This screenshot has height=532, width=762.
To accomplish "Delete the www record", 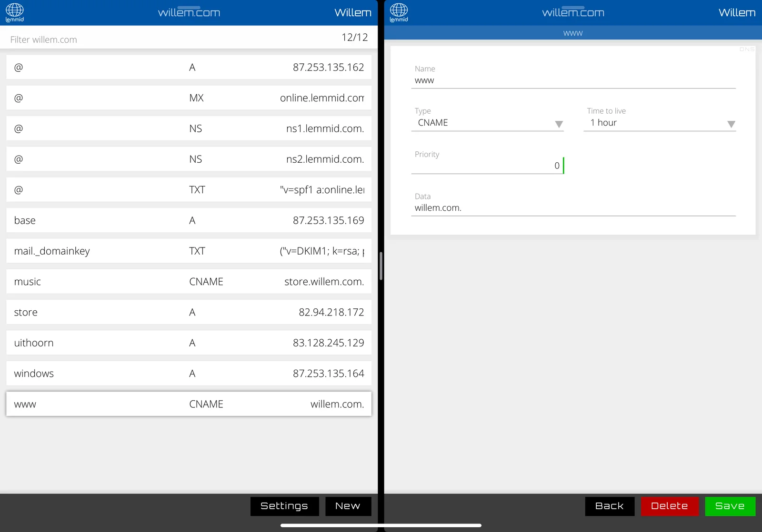I will click(670, 506).
